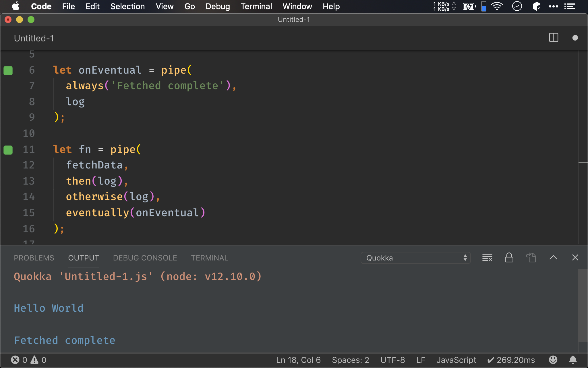
Task: Click 'fetchData' on line 12
Action: (94, 165)
